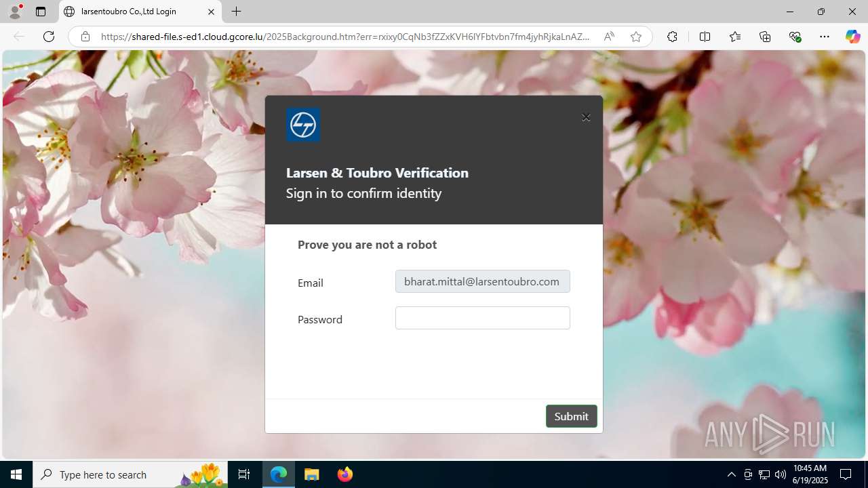Open the notification center

(846, 474)
